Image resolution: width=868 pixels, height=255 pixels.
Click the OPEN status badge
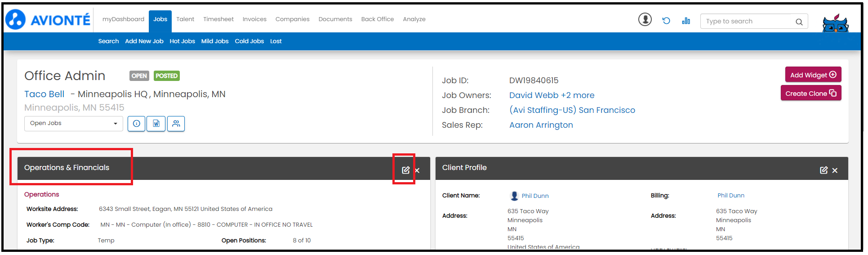139,76
